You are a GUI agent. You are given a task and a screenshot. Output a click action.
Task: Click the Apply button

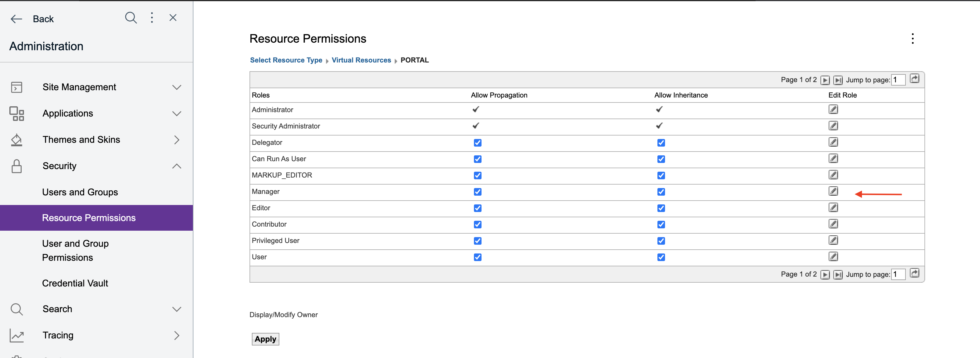[265, 339]
